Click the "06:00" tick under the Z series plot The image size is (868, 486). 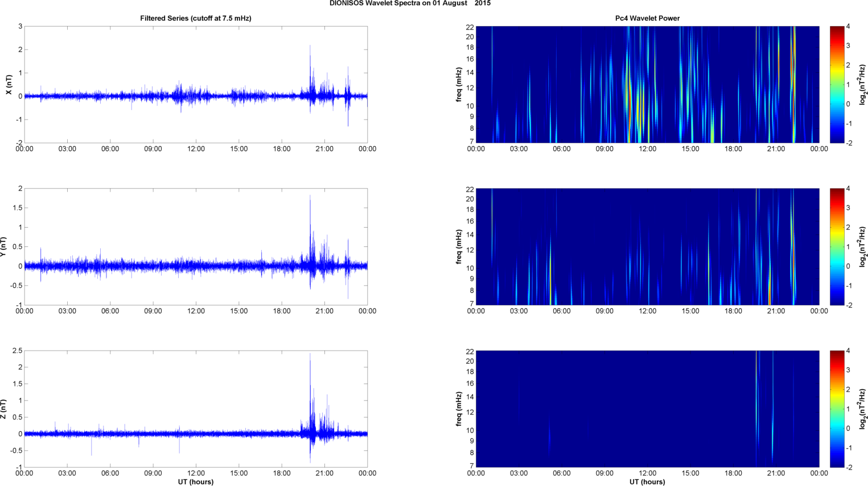point(110,473)
